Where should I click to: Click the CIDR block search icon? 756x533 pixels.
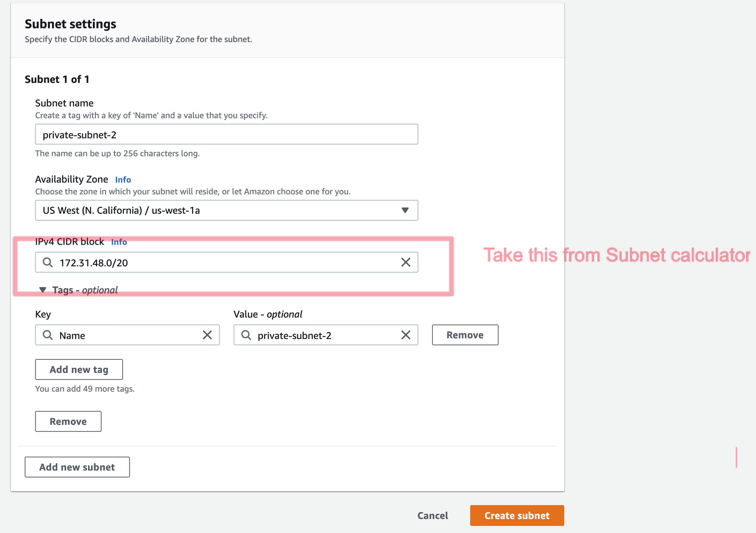pyautogui.click(x=48, y=262)
